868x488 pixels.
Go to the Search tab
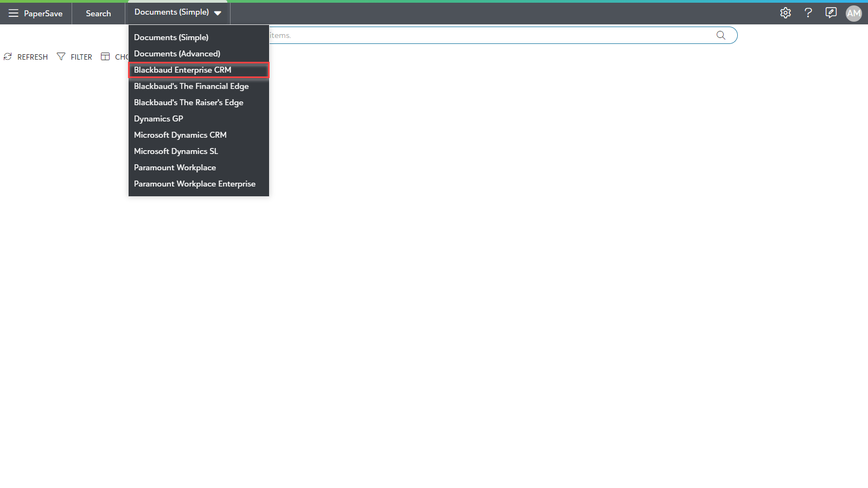(98, 14)
